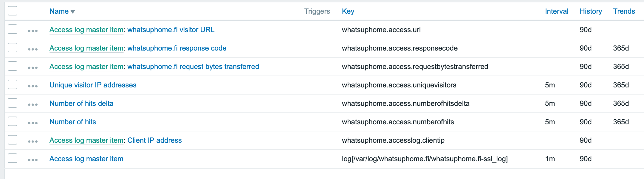Image resolution: width=644 pixels, height=179 pixels.
Task: Open three-dot menu for Client IP address item
Action: pyautogui.click(x=33, y=141)
